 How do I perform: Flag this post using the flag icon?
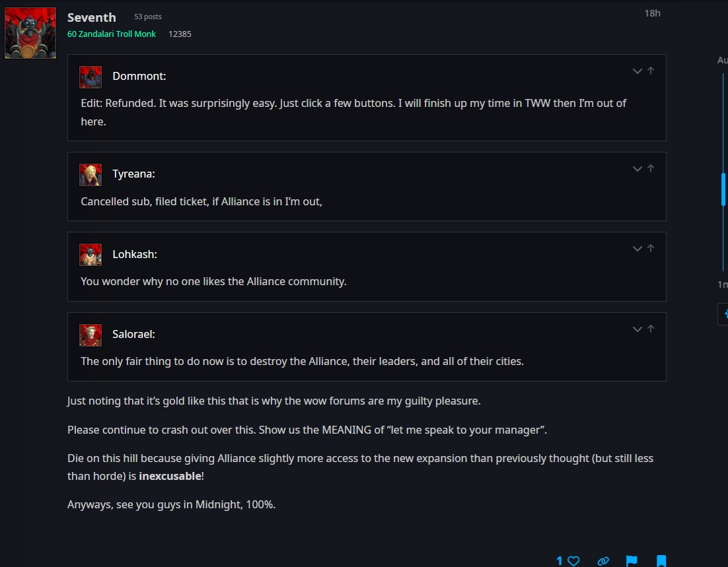pyautogui.click(x=632, y=561)
